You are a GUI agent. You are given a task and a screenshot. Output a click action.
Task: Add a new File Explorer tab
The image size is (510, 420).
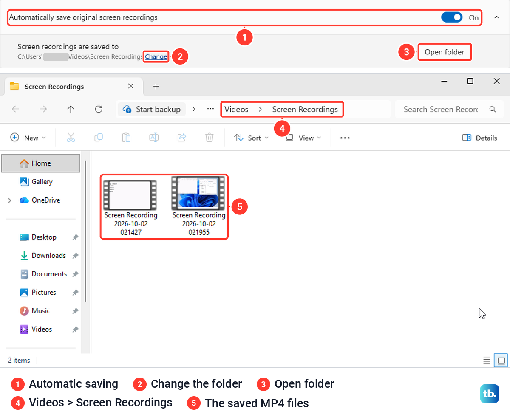click(x=156, y=87)
